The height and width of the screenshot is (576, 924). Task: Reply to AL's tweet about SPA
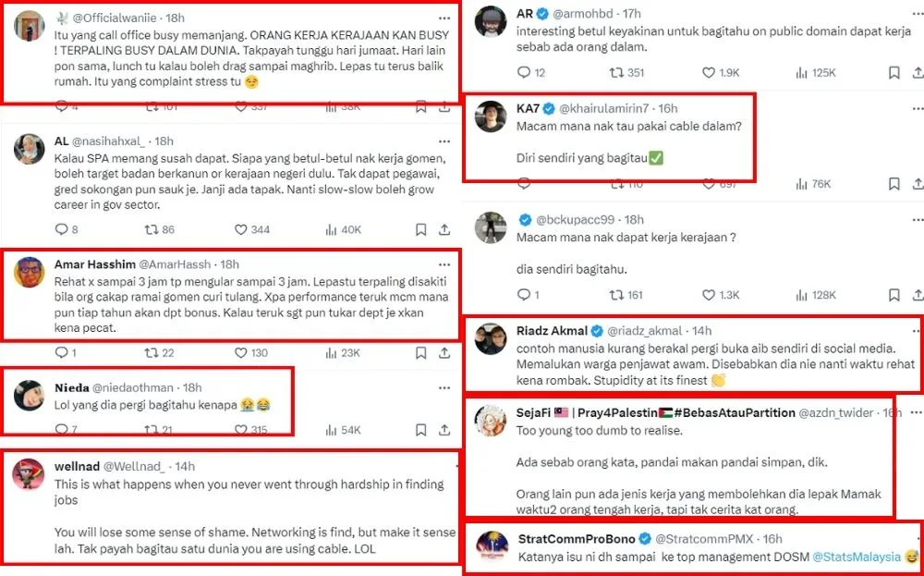[61, 229]
